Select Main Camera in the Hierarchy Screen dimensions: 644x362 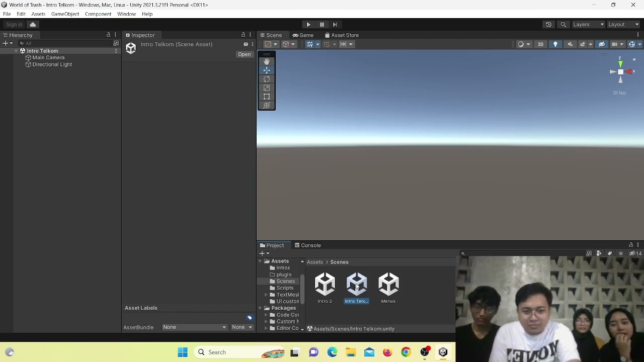point(48,58)
